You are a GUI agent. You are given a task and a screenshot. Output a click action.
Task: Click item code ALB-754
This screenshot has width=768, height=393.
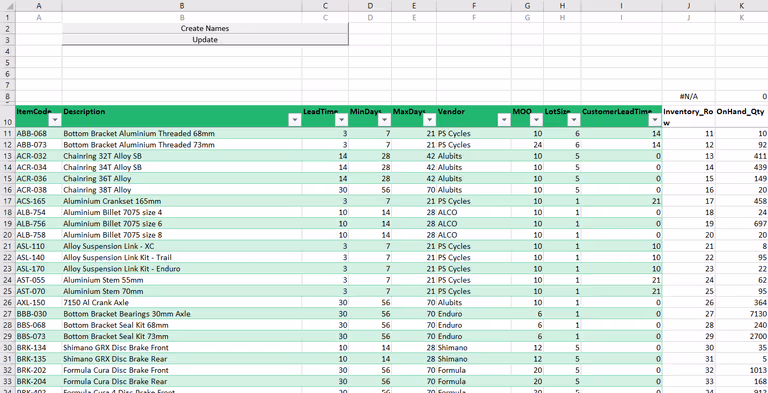[39, 212]
